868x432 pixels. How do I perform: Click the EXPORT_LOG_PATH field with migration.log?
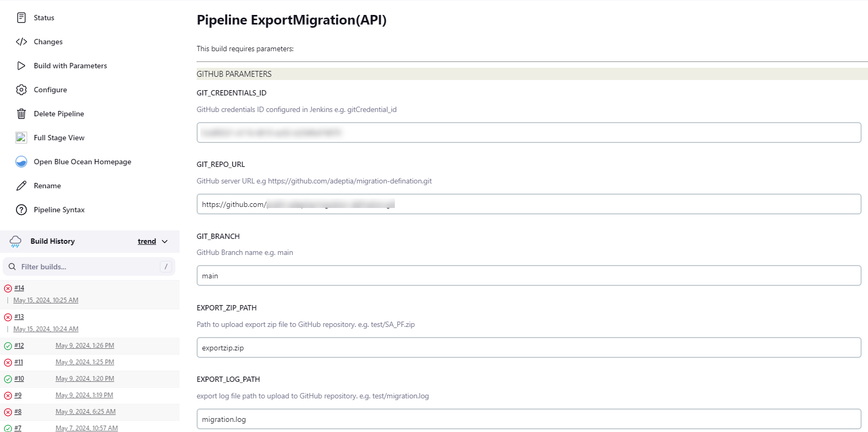[x=529, y=419]
